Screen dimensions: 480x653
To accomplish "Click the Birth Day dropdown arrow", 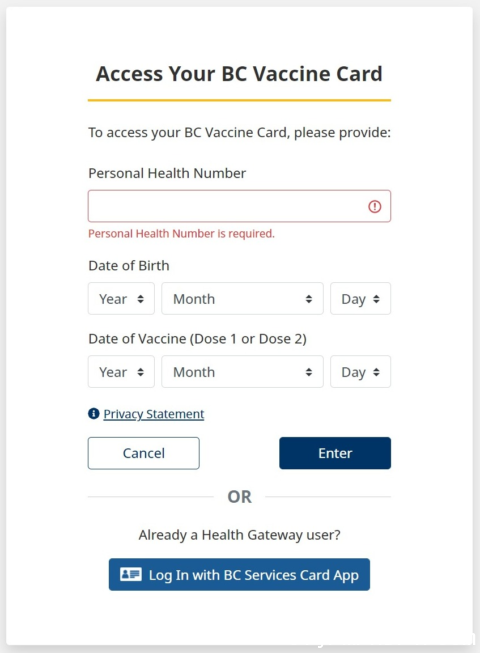I will tap(376, 299).
